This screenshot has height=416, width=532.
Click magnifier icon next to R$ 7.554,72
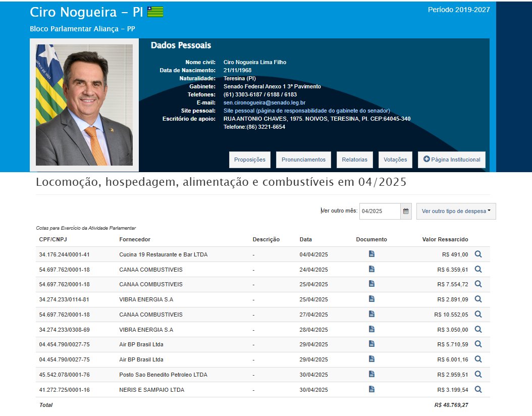click(x=478, y=284)
